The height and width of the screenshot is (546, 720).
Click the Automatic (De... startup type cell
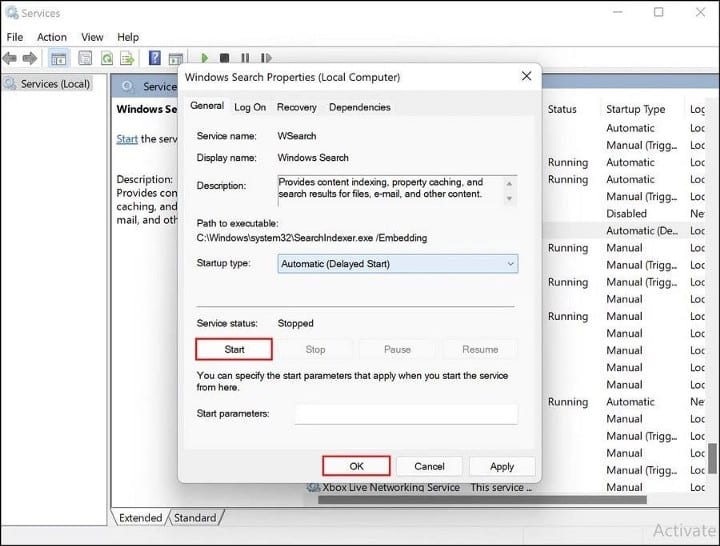point(642,231)
